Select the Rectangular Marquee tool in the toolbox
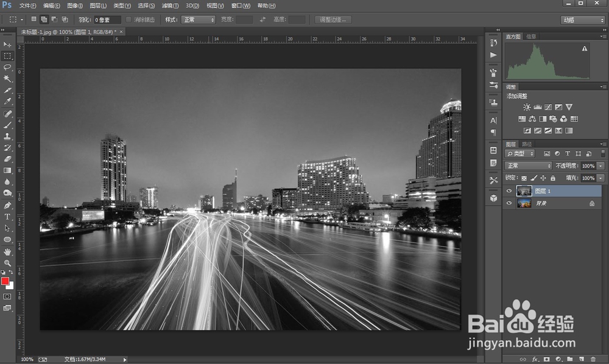This screenshot has height=364, width=609. pos(7,56)
